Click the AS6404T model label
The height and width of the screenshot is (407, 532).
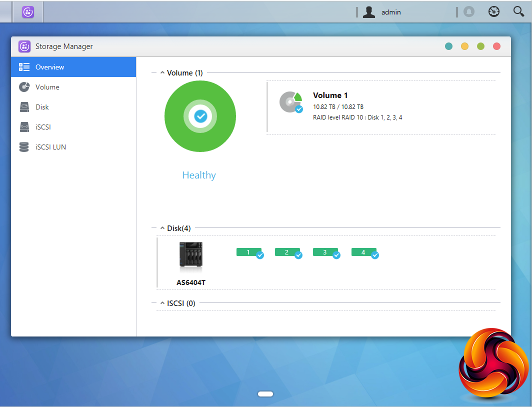(191, 282)
